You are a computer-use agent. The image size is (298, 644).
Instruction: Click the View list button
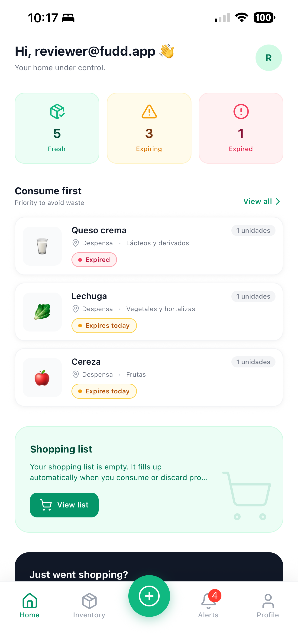64,505
